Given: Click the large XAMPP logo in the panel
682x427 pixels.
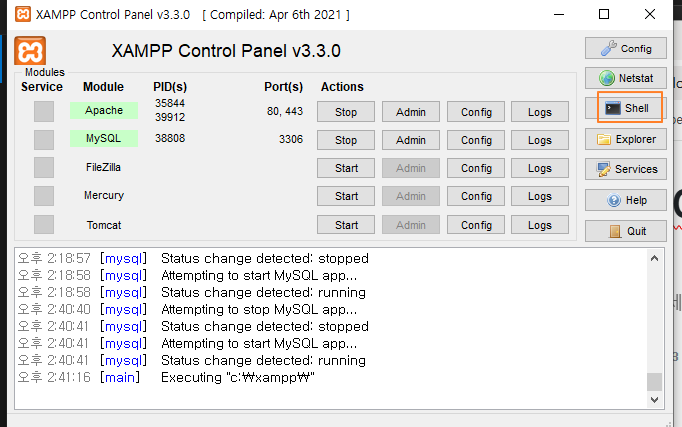Looking at the screenshot, I should (30, 51).
